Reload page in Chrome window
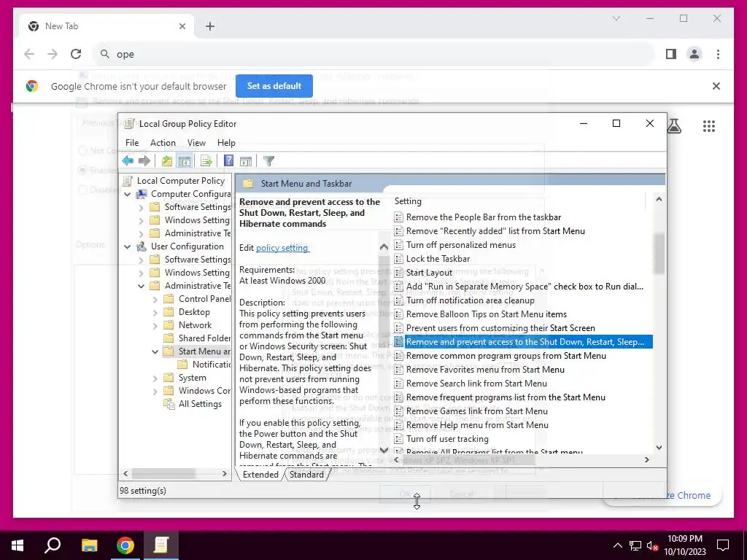 pos(76,54)
